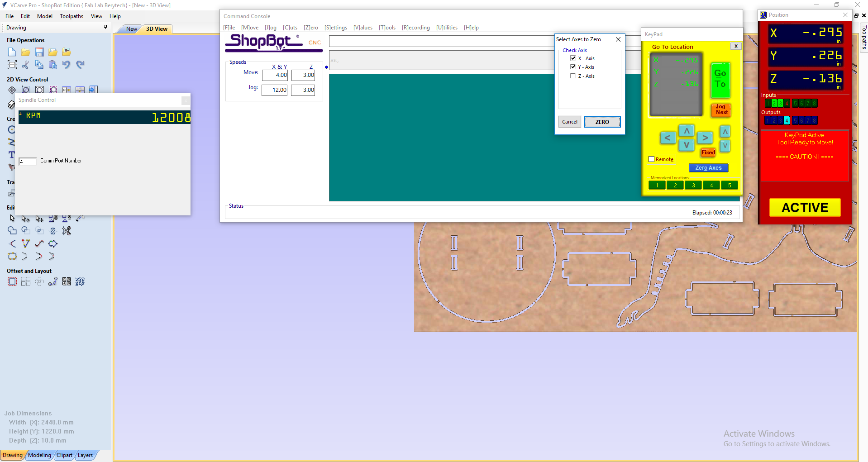This screenshot has width=868, height=462.
Task: Switch to the Modeling tab
Action: point(39,455)
